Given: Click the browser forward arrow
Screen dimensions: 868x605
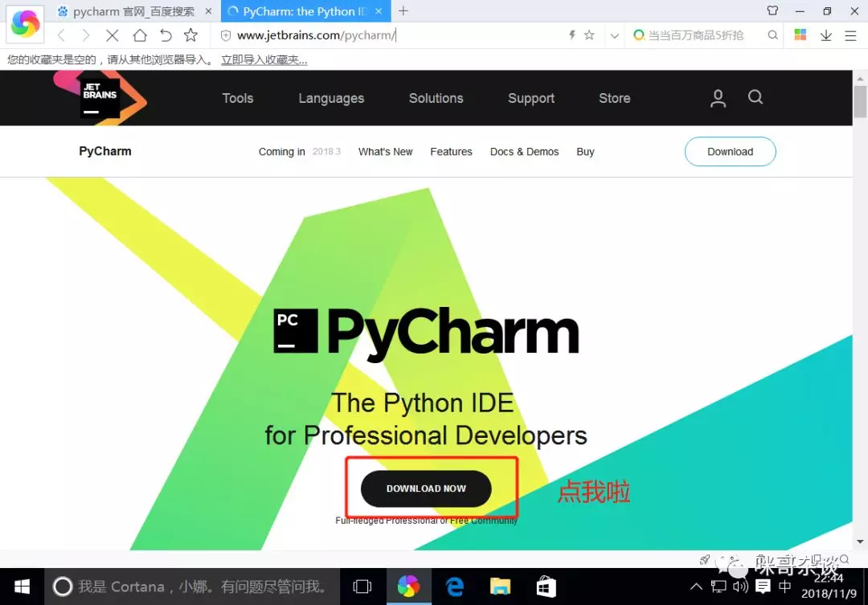Looking at the screenshot, I should (85, 35).
